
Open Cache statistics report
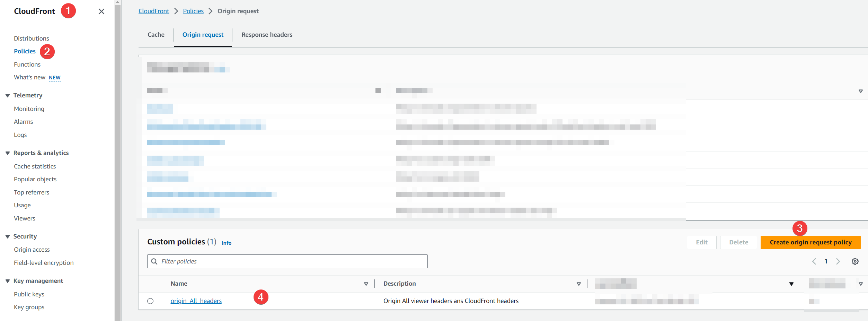click(x=35, y=166)
